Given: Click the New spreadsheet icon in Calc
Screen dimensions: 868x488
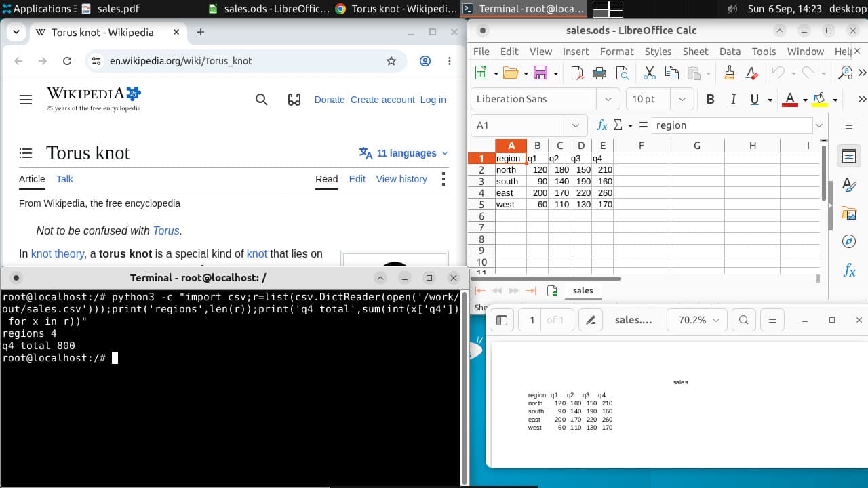Looking at the screenshot, I should click(x=481, y=73).
